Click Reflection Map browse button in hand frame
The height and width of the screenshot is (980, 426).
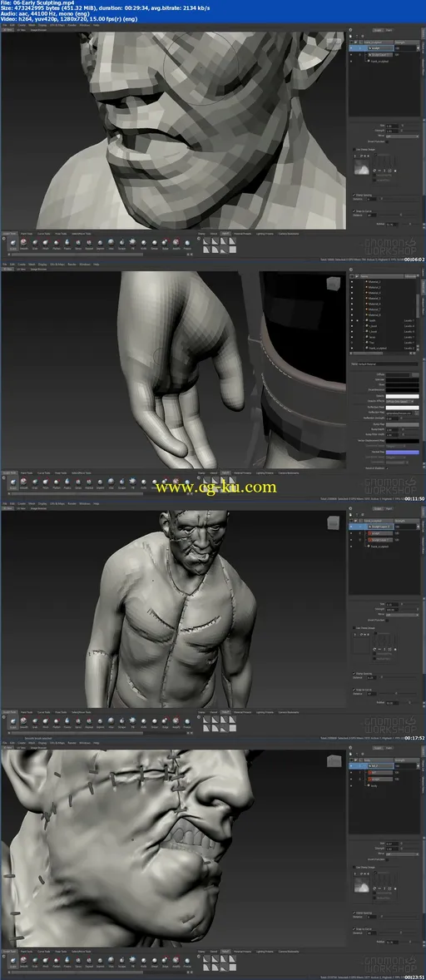pyautogui.click(x=417, y=413)
